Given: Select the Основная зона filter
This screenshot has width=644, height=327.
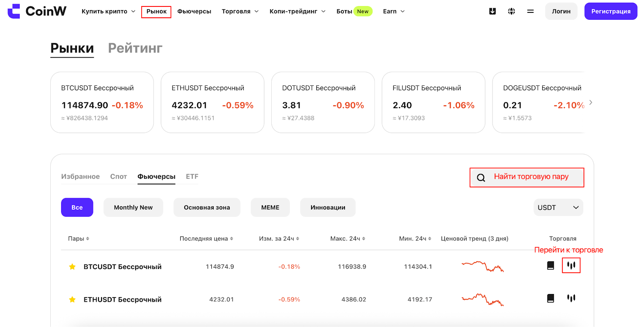Looking at the screenshot, I should (x=207, y=207).
